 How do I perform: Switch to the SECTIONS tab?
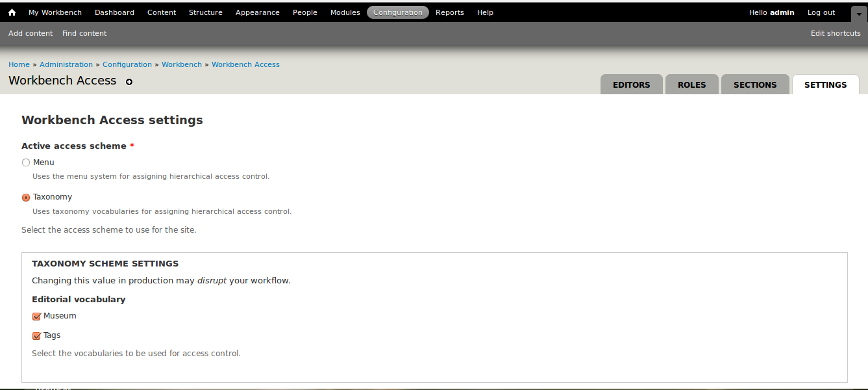click(754, 84)
